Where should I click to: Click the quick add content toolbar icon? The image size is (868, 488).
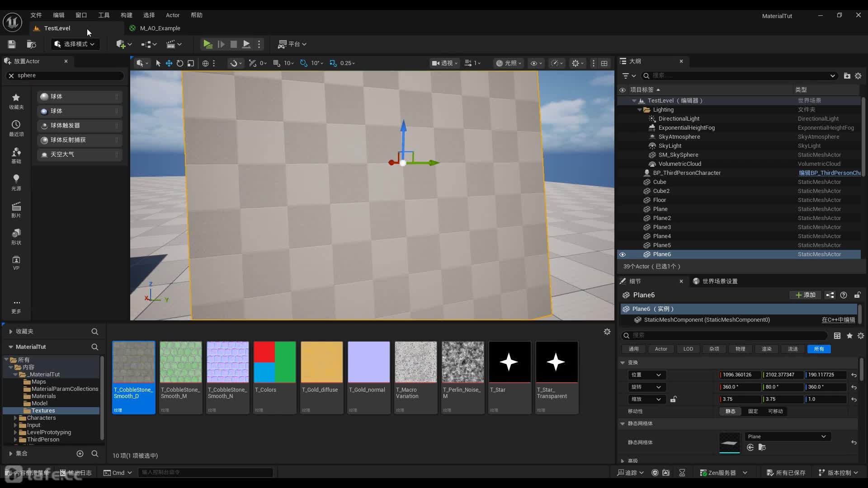tap(120, 44)
